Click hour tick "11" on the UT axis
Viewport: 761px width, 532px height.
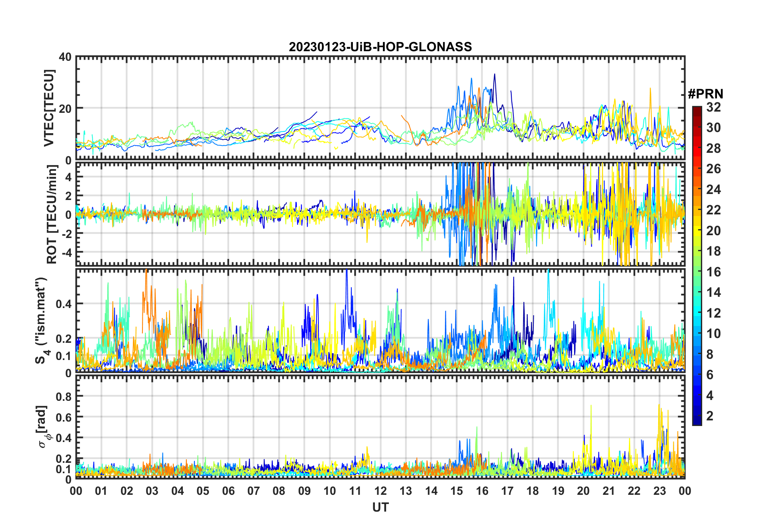pyautogui.click(x=355, y=491)
